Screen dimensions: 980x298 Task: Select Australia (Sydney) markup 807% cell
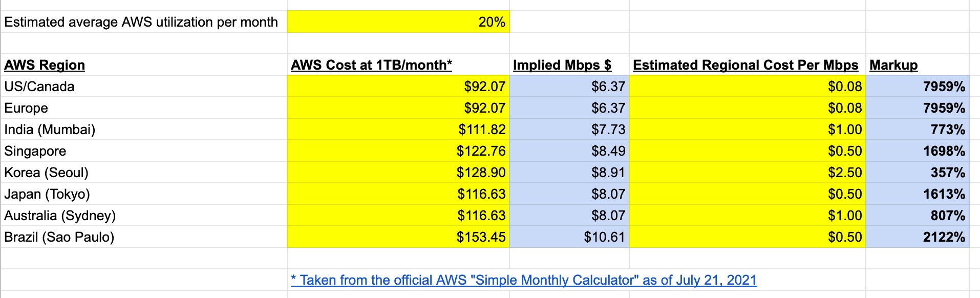tap(917, 216)
